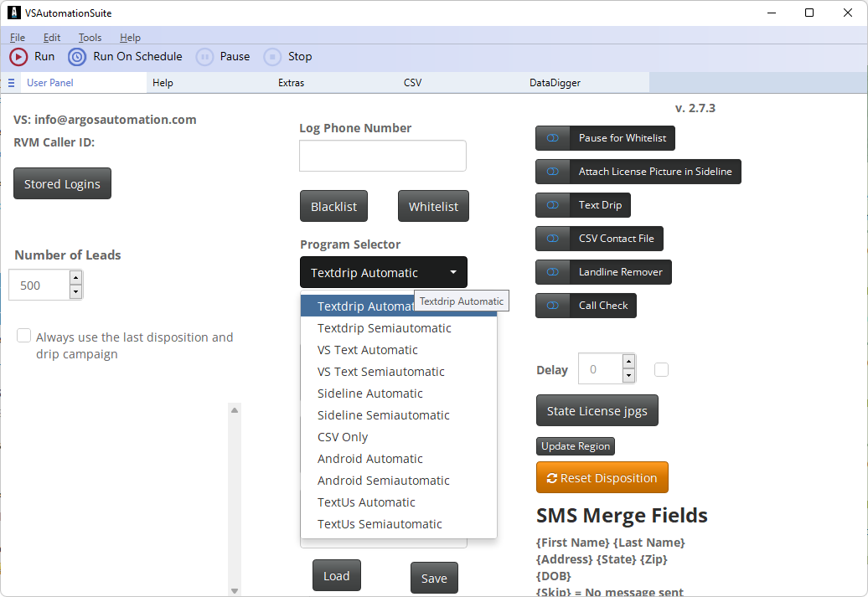Toggle Pause for Whitelist switch
This screenshot has width=868, height=597.
(x=553, y=138)
